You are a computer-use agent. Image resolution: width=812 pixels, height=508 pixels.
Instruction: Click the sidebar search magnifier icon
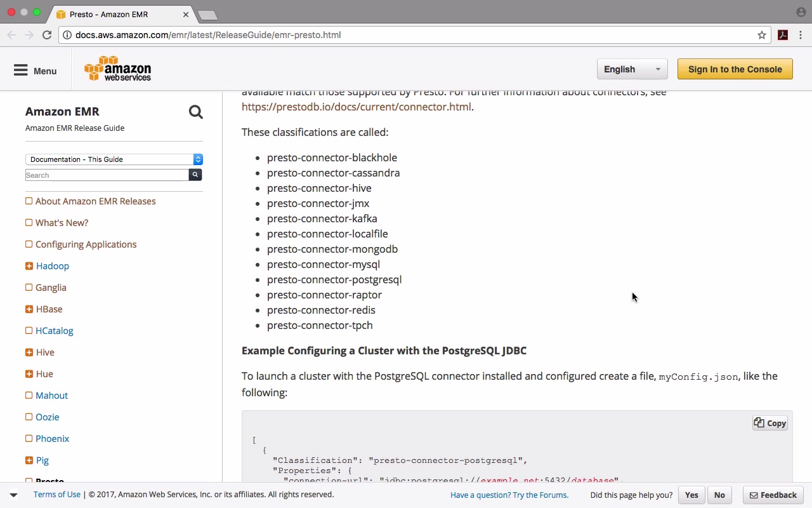pyautogui.click(x=195, y=112)
